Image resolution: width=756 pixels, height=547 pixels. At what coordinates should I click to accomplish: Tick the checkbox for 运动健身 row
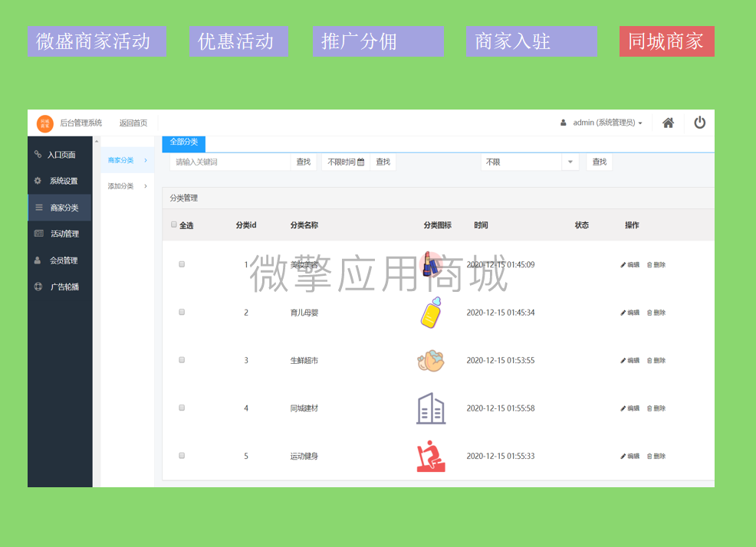(x=182, y=455)
